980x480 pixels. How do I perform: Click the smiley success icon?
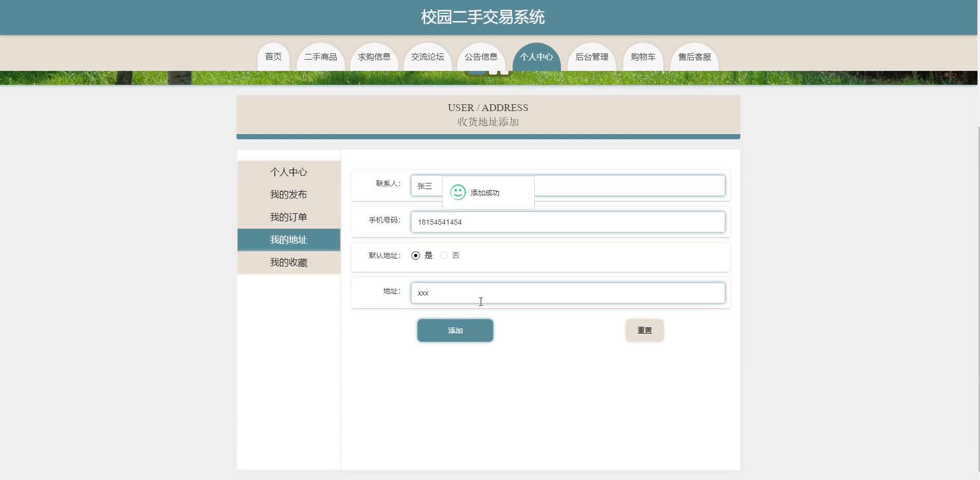point(458,192)
